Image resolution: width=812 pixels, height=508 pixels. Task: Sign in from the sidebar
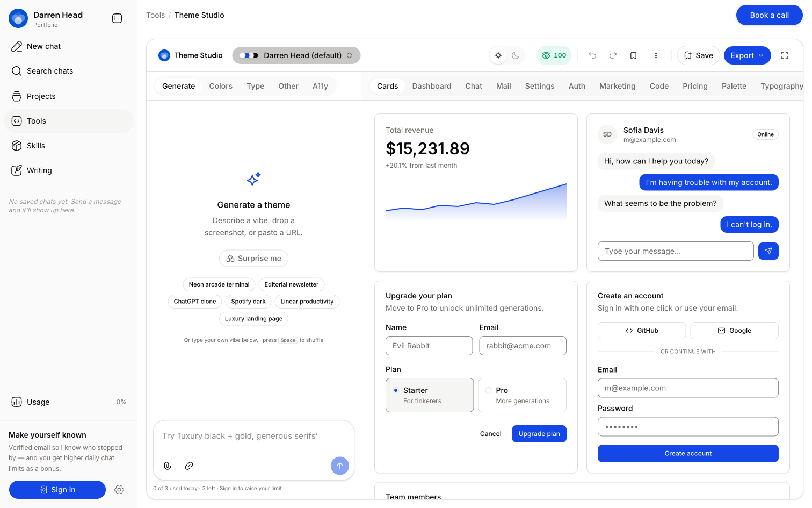(x=57, y=490)
